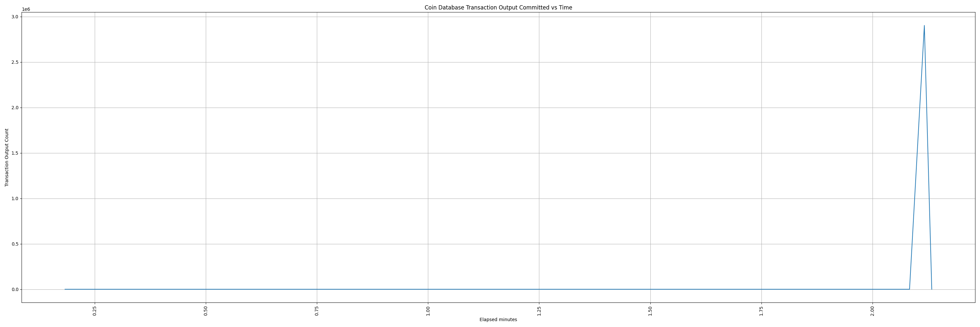The height and width of the screenshot is (327, 980).
Task: Select the peak of the transaction spike
Action: 924,26
